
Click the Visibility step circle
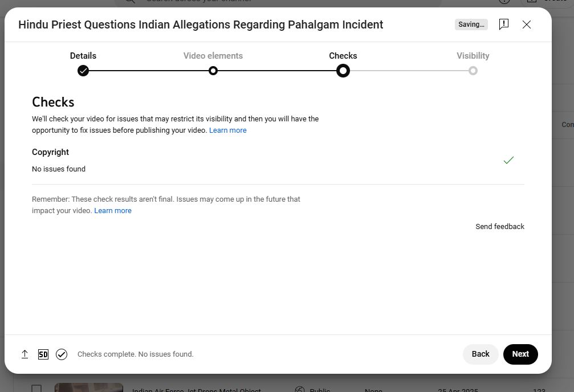(473, 71)
